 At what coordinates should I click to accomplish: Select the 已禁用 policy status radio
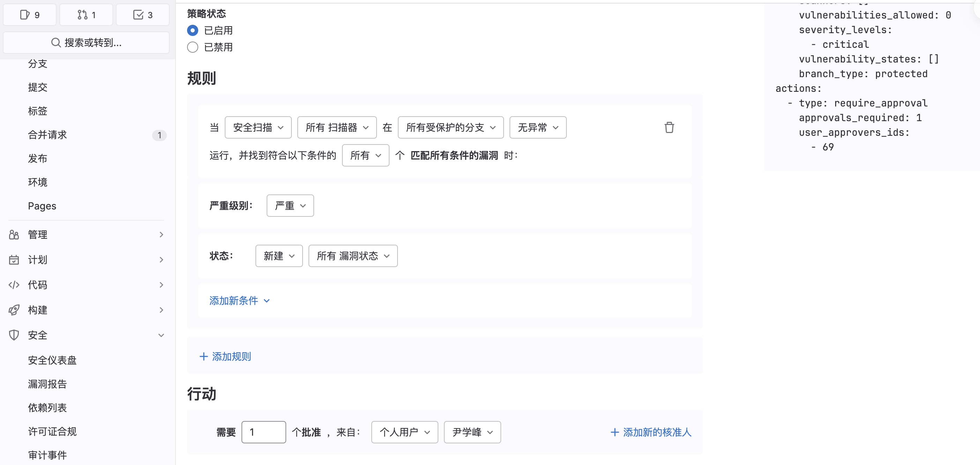tap(193, 47)
